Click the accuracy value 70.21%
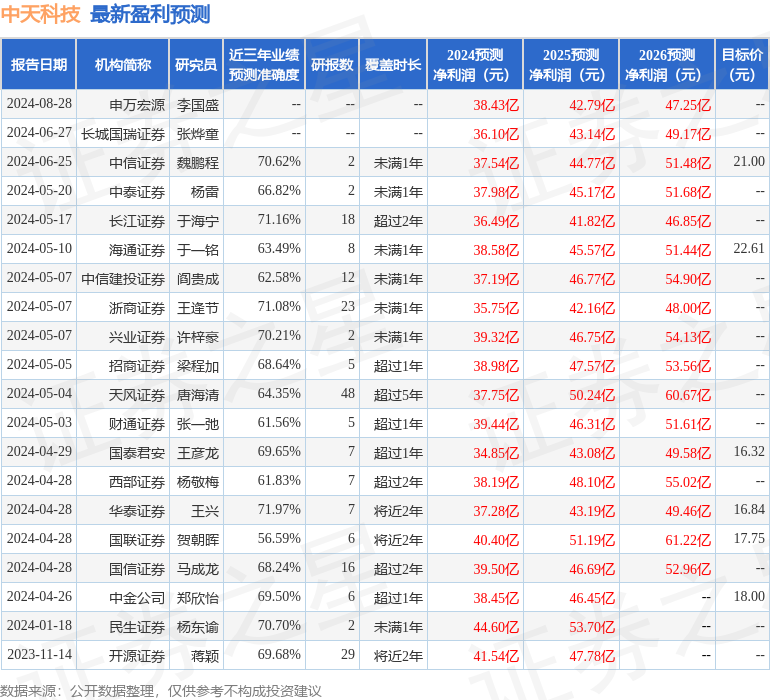The width and height of the screenshot is (770, 700). pos(279,336)
